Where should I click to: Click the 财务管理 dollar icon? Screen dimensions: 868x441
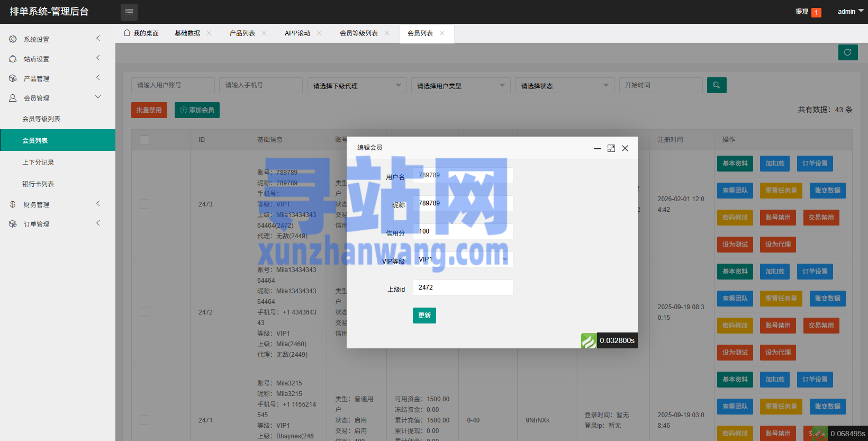(13, 204)
